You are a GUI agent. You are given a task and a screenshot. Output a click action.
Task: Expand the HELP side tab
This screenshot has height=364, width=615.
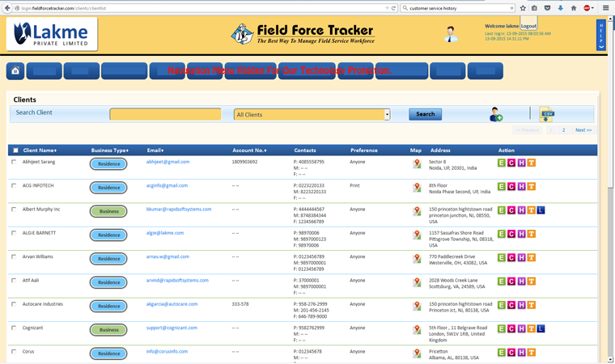[601, 36]
